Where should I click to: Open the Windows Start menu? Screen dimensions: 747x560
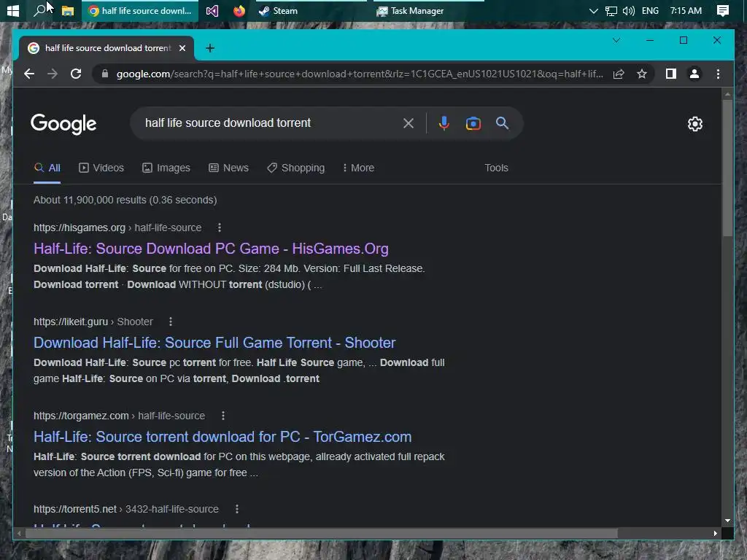(13, 10)
